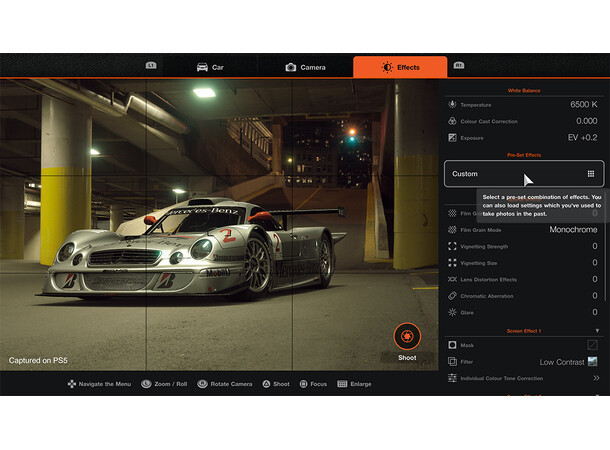Click the Temperature thermometer icon
610x450 pixels.
453,104
